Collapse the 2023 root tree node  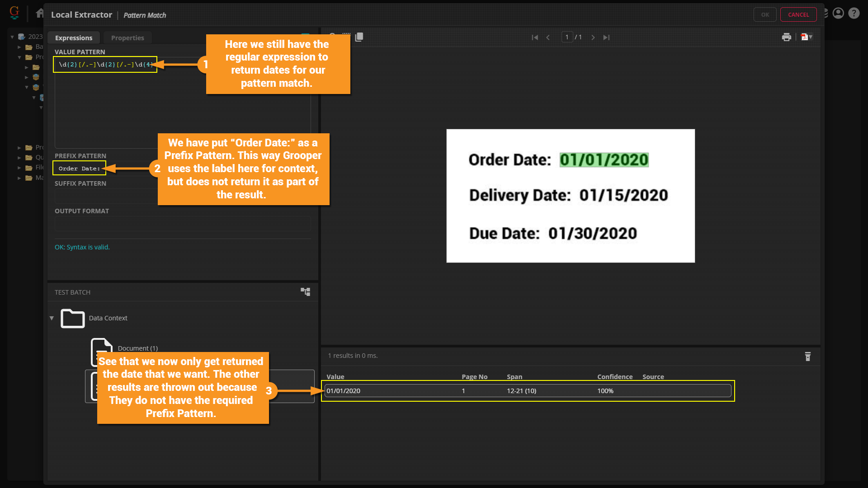tap(12, 37)
